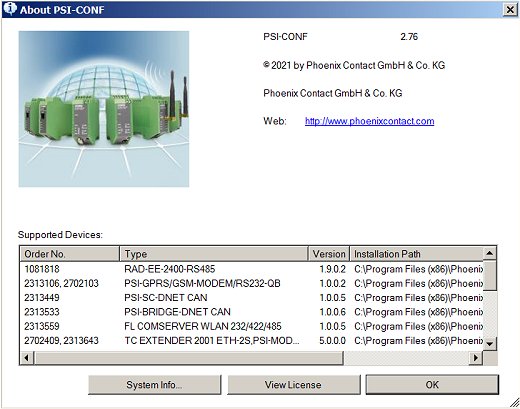Viewport: 520px width, 409px height.
Task: Click the list's scroll up arrow
Action: (489, 253)
